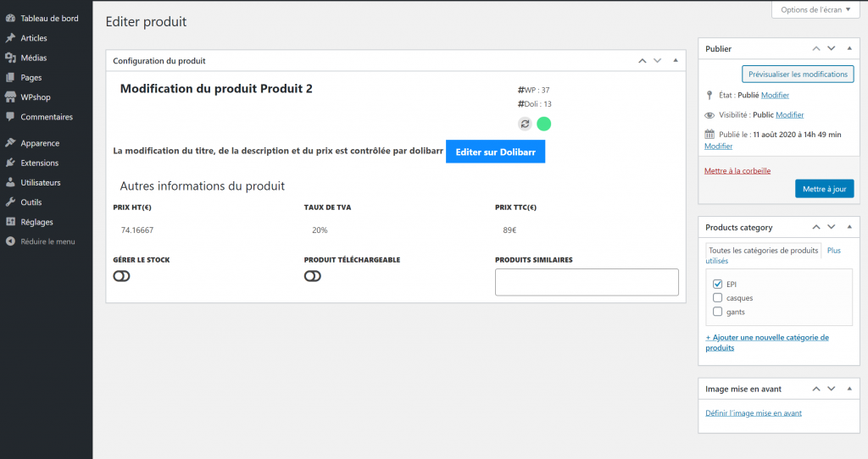Click the État key icon
Viewport: 868px width, 459px height.
(709, 95)
